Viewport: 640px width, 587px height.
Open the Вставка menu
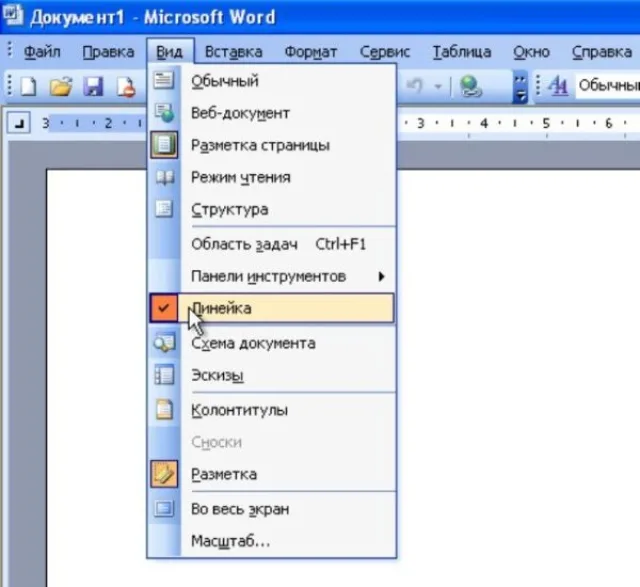coord(233,52)
